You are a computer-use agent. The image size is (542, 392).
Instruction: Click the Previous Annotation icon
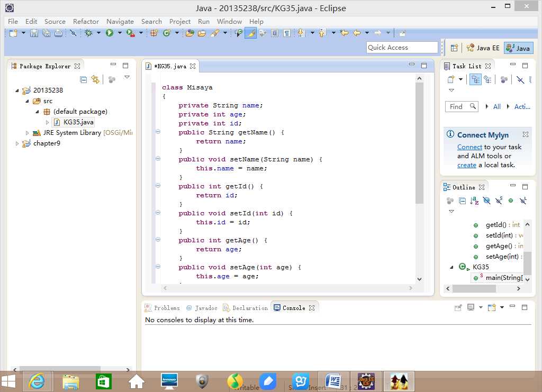[322, 33]
